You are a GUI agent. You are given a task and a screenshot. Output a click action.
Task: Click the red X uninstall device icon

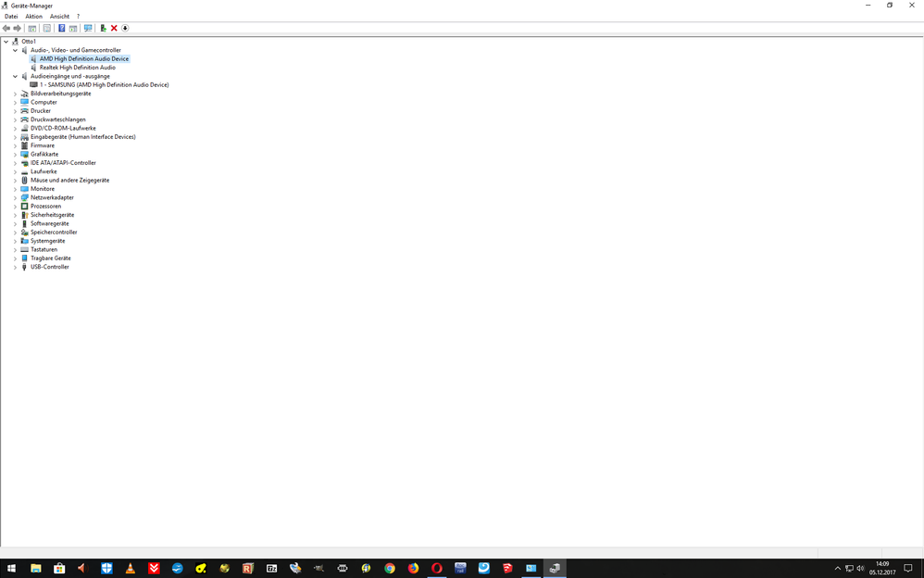(x=114, y=29)
